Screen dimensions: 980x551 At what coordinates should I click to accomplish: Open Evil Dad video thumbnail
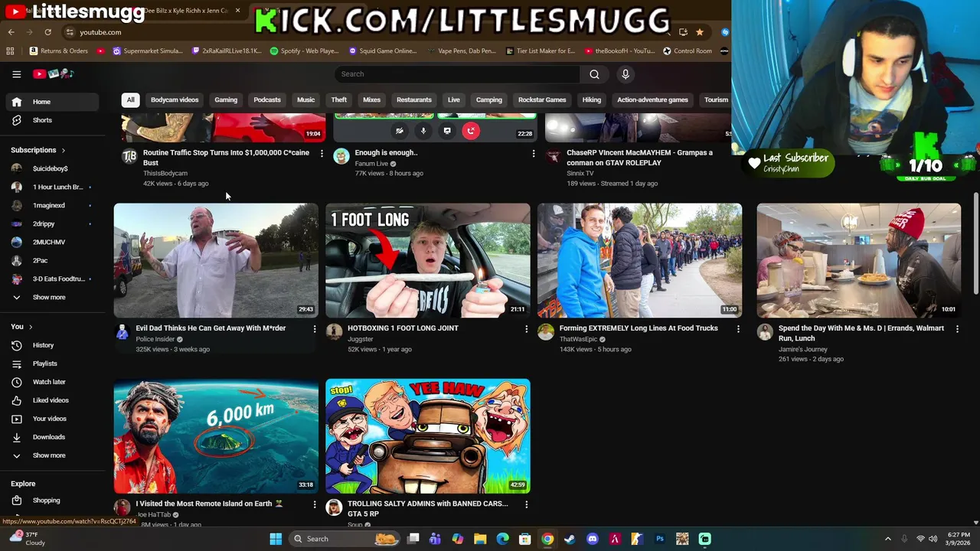[216, 260]
